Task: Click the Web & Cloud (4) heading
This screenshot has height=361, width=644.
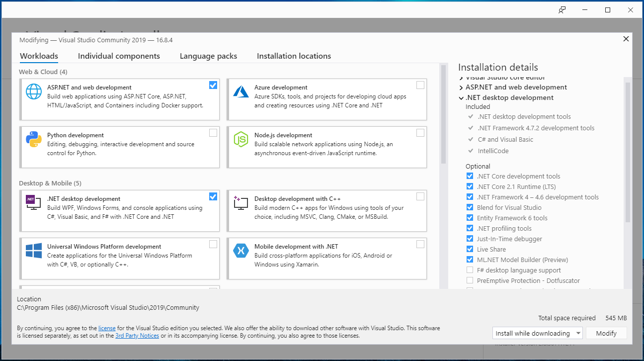Action: click(x=43, y=72)
